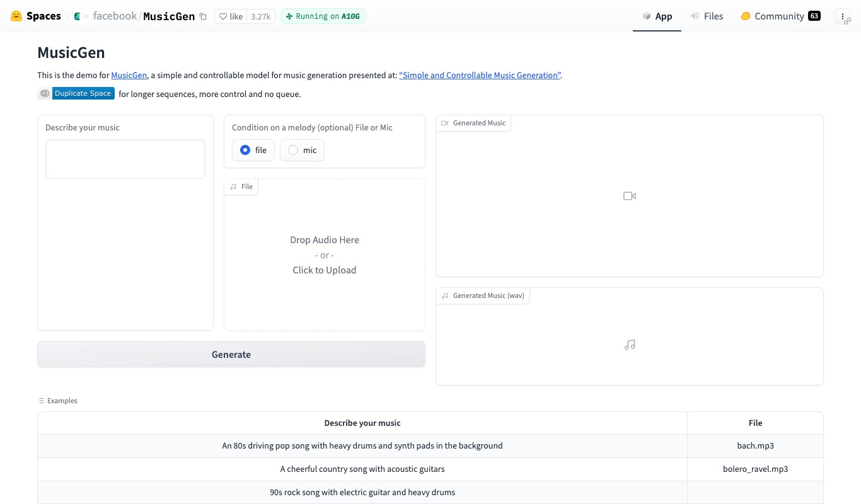
Task: Click inside the Describe your music textbox
Action: click(125, 159)
